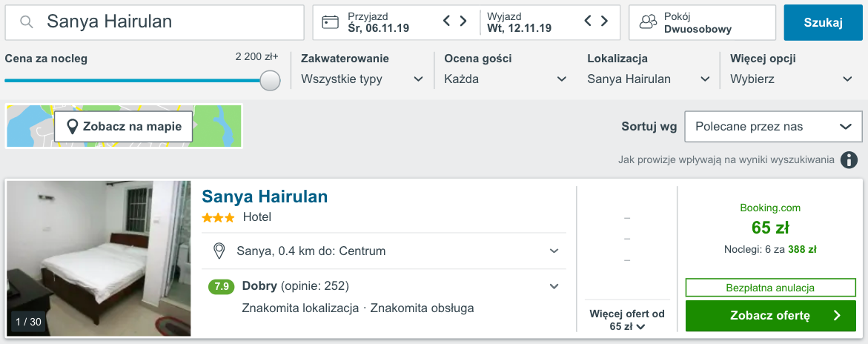The width and height of the screenshot is (868, 344).
Task: Move check-out date back one day
Action: click(x=589, y=21)
